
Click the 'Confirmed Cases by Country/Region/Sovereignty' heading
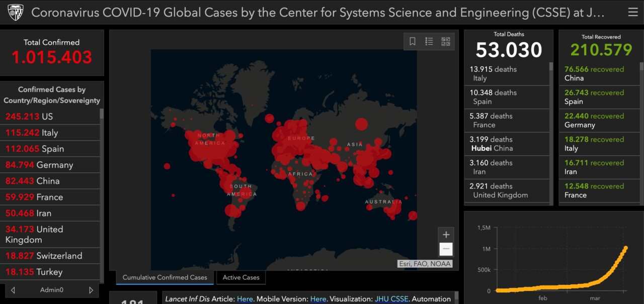tap(52, 95)
